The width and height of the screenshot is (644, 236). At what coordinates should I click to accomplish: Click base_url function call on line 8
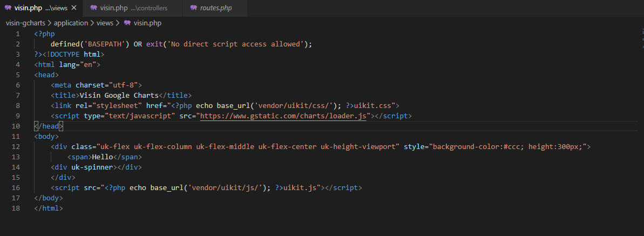tap(233, 106)
